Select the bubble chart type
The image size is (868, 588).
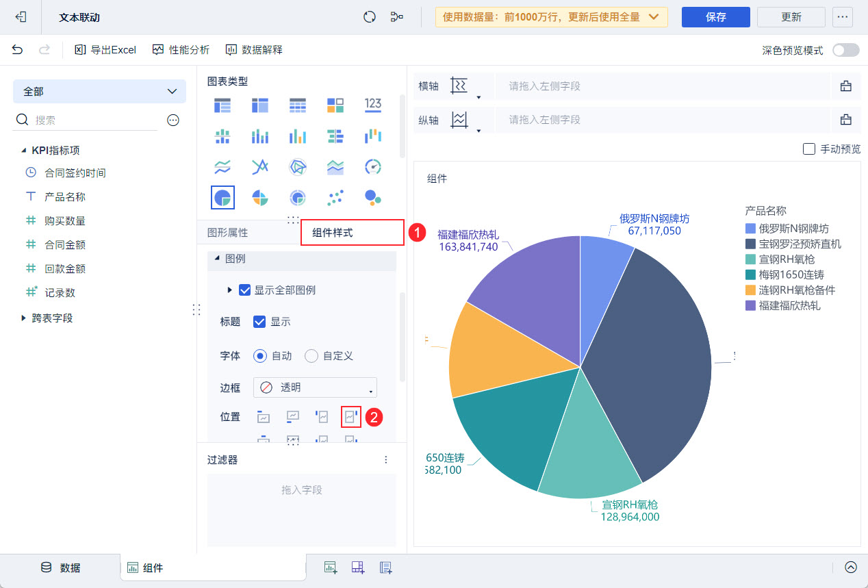tap(373, 197)
